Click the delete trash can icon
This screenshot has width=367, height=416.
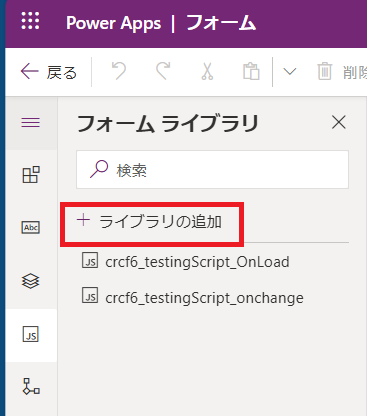324,71
